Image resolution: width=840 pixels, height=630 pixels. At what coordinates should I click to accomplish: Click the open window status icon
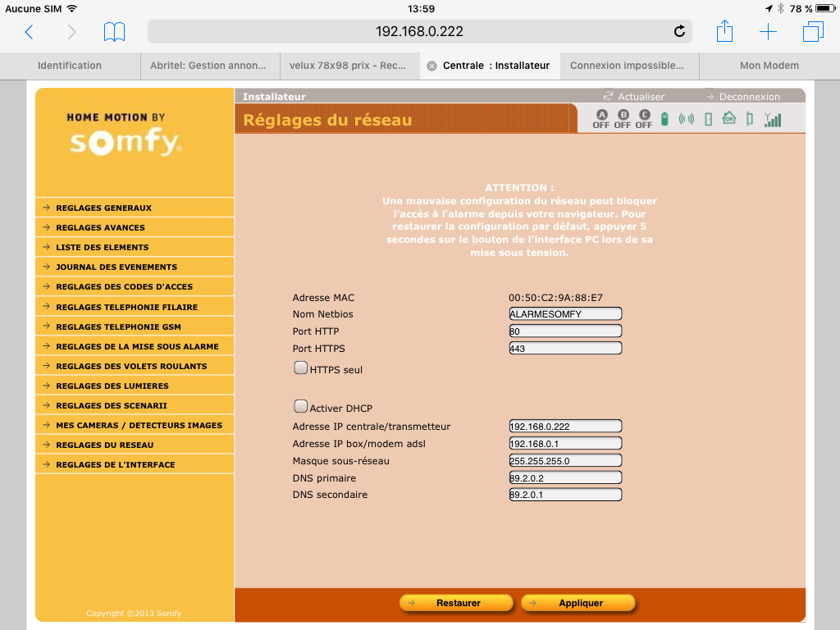[x=750, y=119]
